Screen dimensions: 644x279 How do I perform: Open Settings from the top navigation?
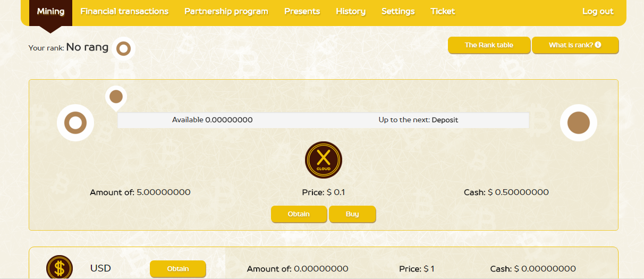pyautogui.click(x=398, y=11)
